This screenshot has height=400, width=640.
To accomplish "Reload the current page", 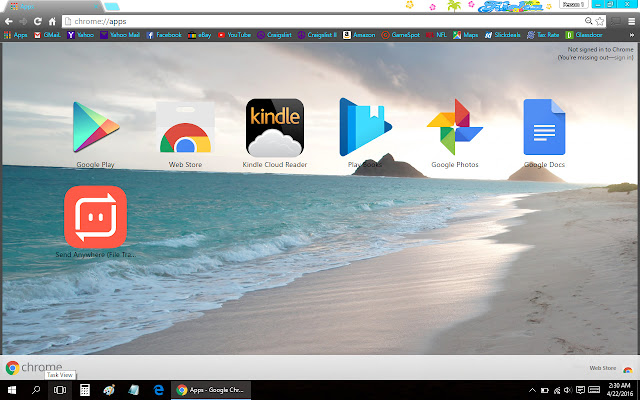I will (38, 21).
